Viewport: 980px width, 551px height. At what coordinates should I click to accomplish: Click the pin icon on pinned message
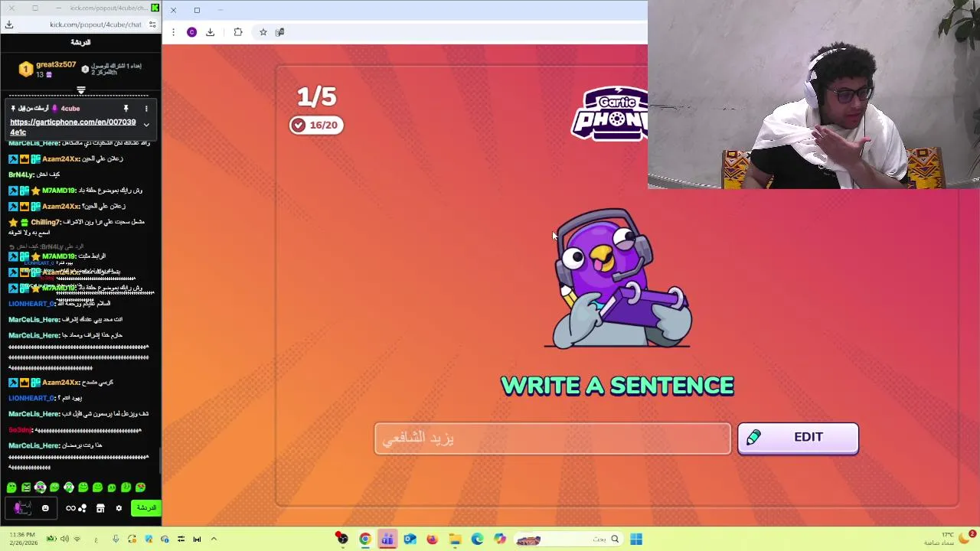pyautogui.click(x=126, y=109)
